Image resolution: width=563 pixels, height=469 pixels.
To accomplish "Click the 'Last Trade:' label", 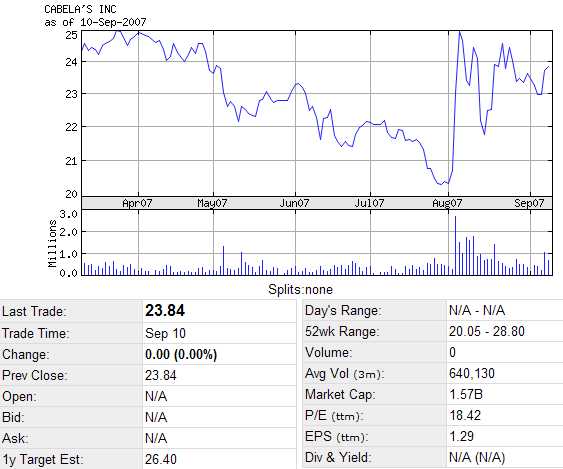I will tap(34, 311).
